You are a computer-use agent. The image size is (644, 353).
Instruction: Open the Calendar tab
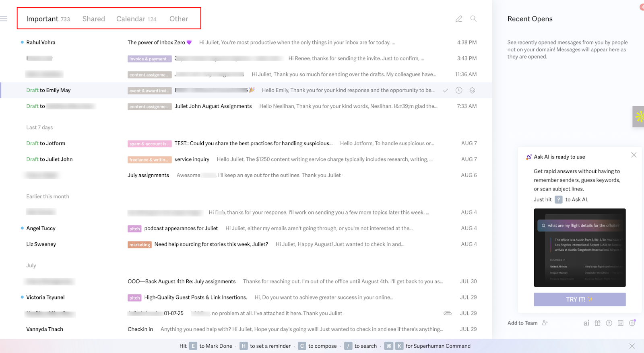[x=136, y=19]
